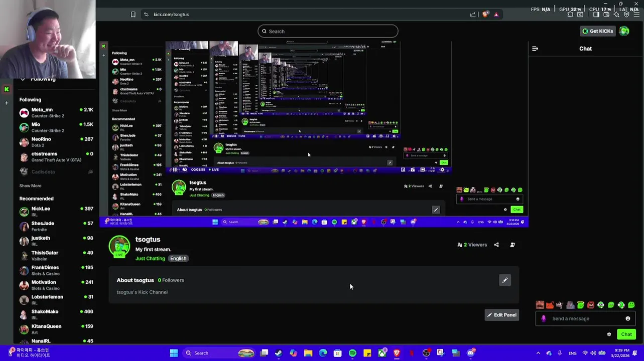This screenshot has width=644, height=361.
Task: Toggle the browser sidebar panel icon
Action: (596, 15)
